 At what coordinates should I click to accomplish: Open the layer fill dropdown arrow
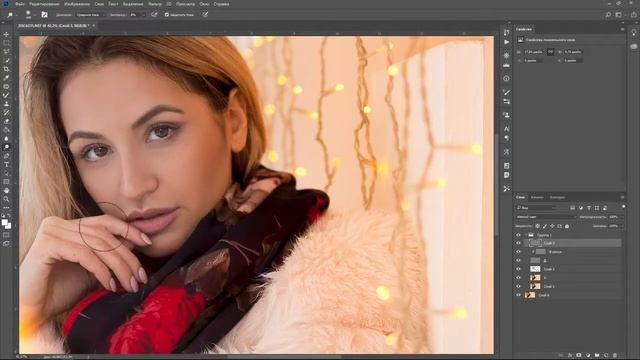click(622, 226)
